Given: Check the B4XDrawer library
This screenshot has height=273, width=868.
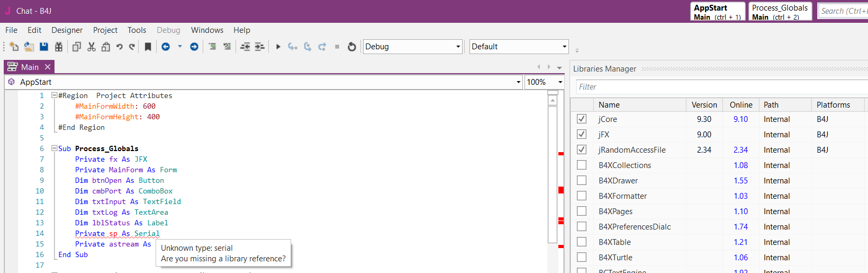Looking at the screenshot, I should (582, 180).
